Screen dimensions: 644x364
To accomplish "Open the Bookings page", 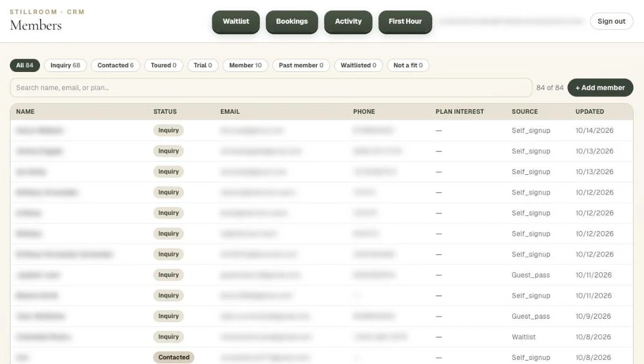I will pos(292,21).
